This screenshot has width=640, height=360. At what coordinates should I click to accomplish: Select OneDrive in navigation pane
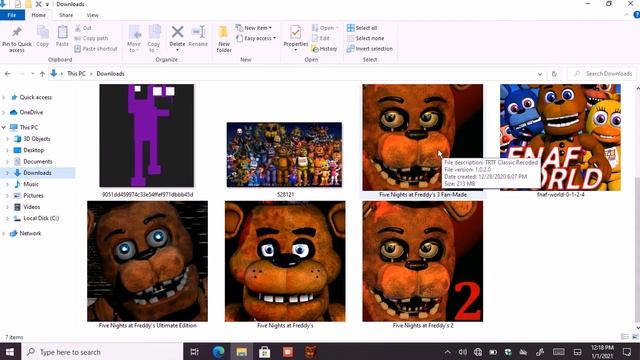point(31,112)
